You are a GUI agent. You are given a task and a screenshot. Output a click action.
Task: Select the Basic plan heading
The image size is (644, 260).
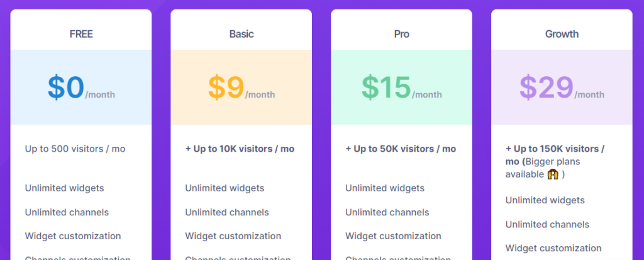[241, 34]
